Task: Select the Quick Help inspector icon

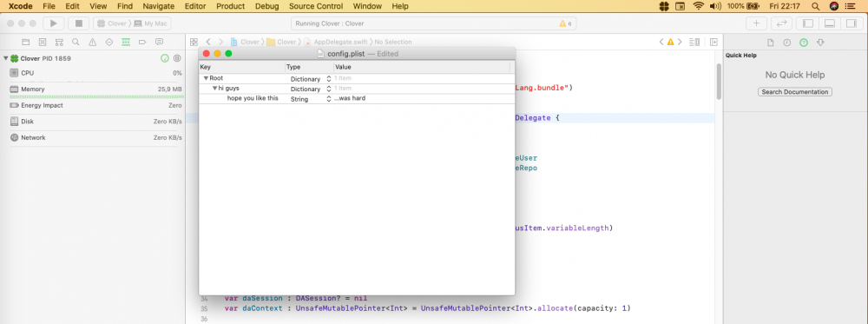Action: pos(804,43)
